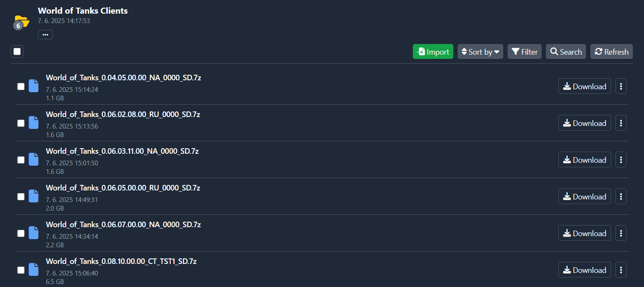Image resolution: width=644 pixels, height=287 pixels.
Task: Click file icon of World_of_Tanks_0.06.07.00.00_NA
Action: (34, 233)
